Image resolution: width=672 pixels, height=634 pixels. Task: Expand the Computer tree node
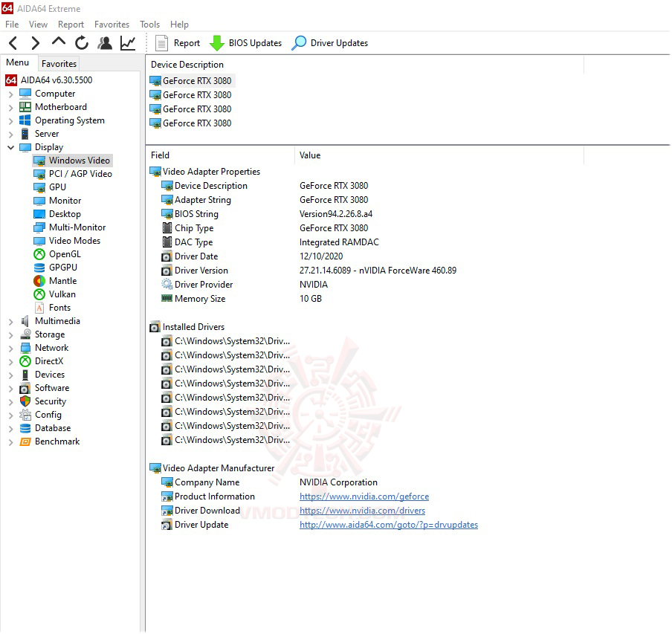coord(10,94)
